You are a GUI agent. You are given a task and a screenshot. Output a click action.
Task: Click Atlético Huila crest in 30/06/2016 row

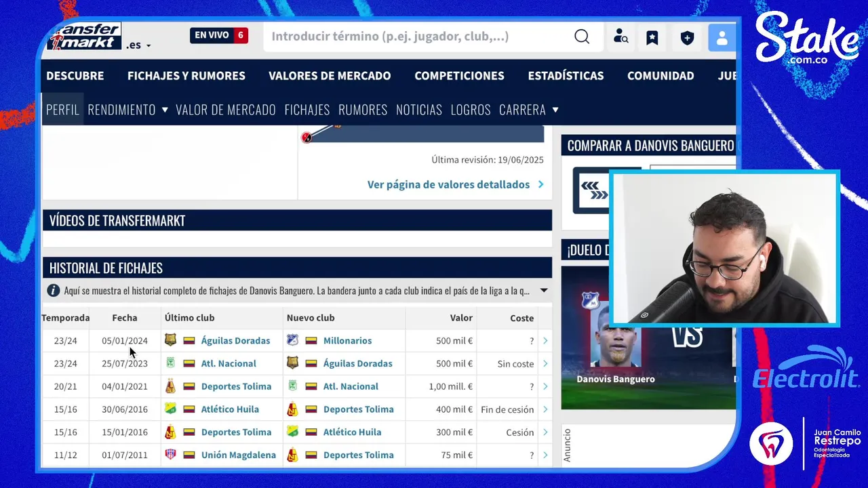pyautogui.click(x=170, y=409)
